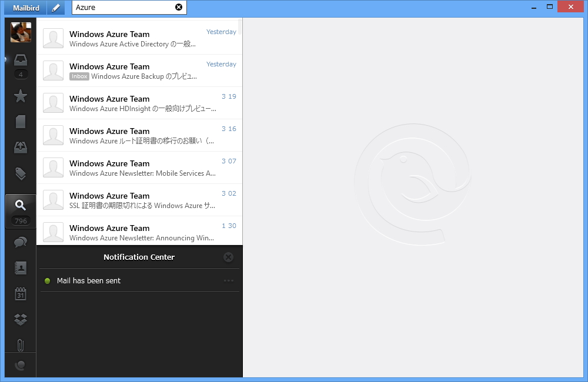The width and height of the screenshot is (588, 382).
Task: Click the bottom sidebar status icon
Action: pos(21,365)
